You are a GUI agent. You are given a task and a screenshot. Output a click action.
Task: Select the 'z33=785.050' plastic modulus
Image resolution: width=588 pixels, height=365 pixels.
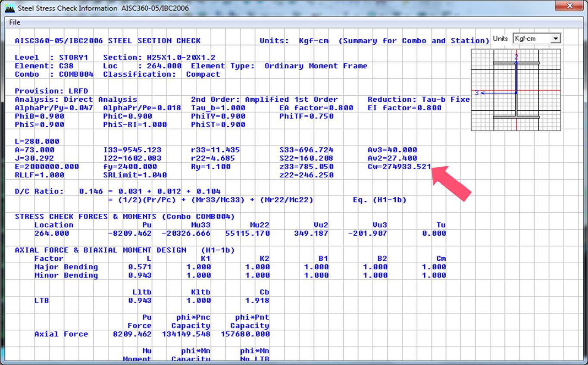pos(307,167)
